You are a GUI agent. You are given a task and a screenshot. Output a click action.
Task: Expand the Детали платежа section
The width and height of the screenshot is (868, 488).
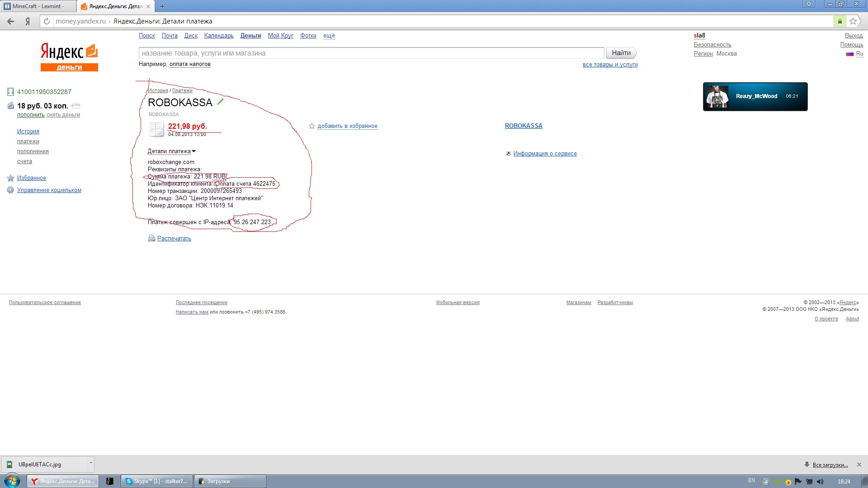pos(171,151)
